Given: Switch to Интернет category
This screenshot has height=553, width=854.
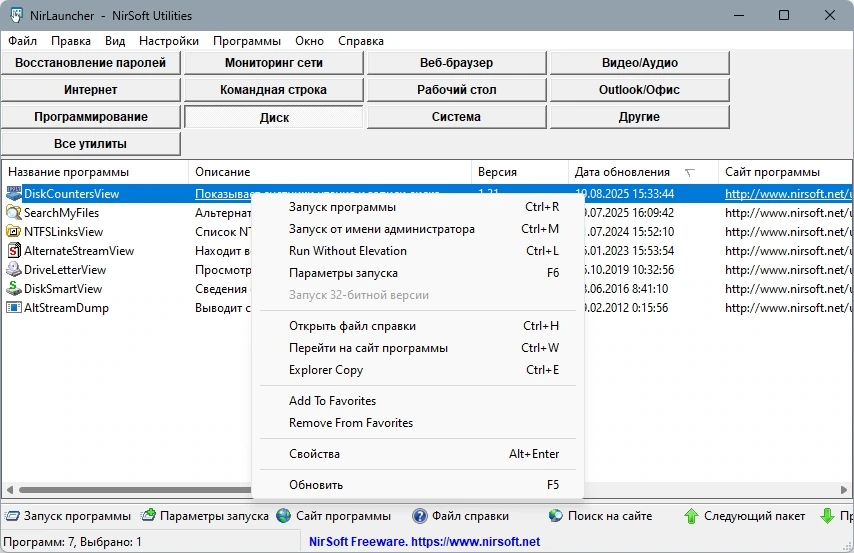Looking at the screenshot, I should tap(90, 90).
